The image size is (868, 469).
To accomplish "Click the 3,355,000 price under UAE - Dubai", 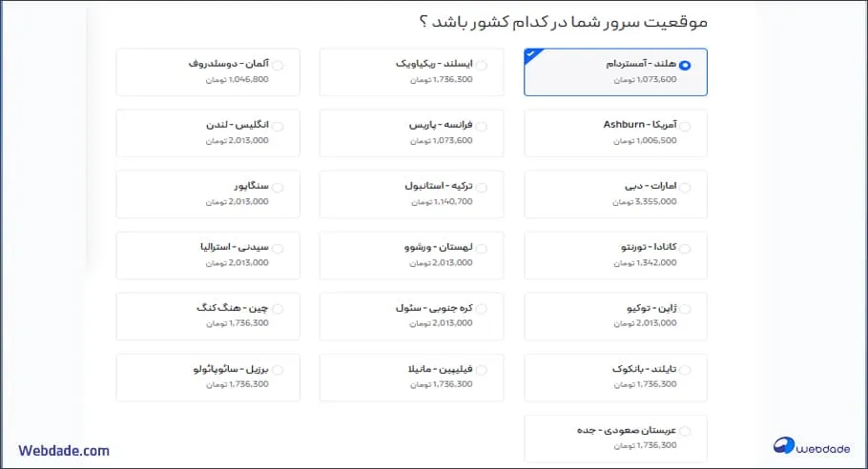I will (645, 202).
